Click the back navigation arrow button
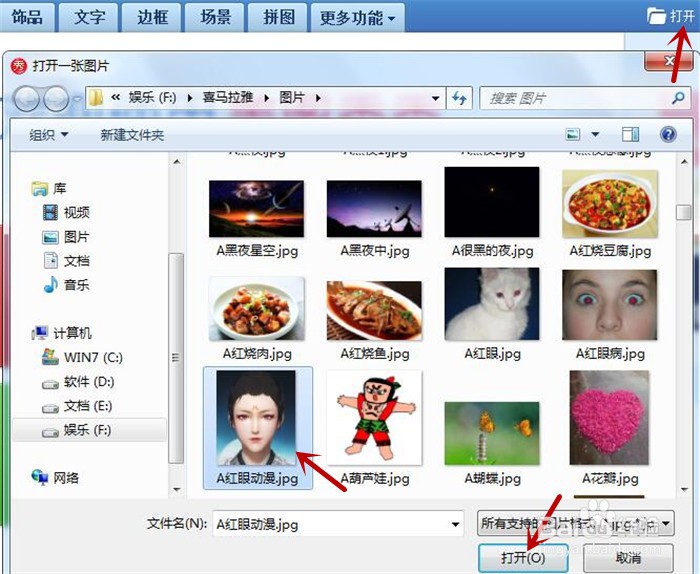 point(27,99)
